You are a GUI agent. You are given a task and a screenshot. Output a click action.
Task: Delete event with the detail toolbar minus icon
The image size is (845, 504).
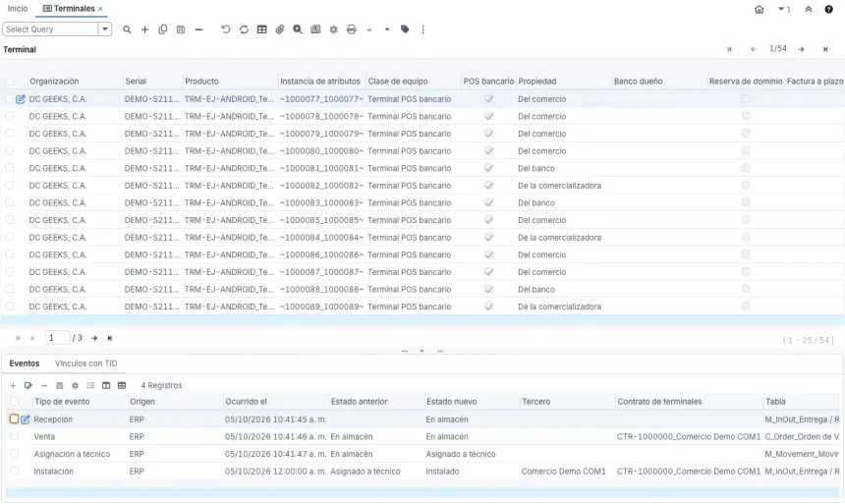(x=44, y=385)
